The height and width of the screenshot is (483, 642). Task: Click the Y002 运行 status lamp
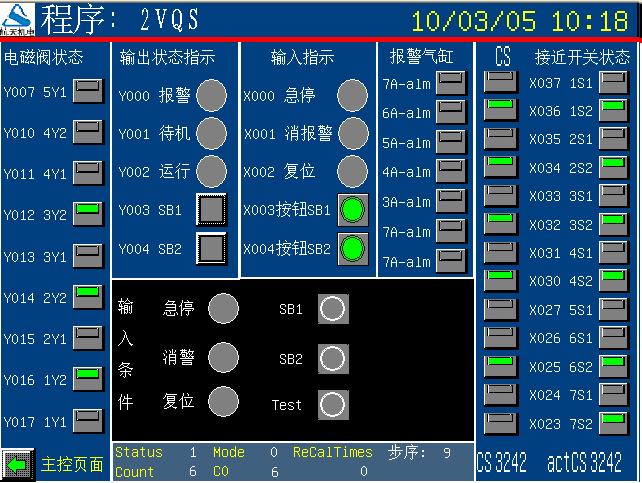(x=211, y=171)
